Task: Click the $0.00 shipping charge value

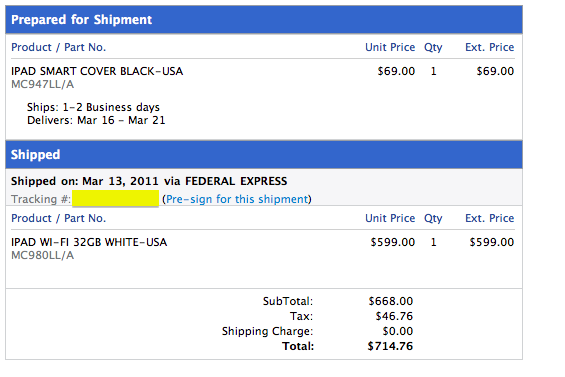Action: pyautogui.click(x=398, y=331)
